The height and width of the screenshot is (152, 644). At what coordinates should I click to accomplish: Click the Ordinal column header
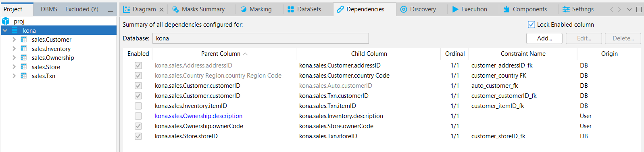click(454, 54)
